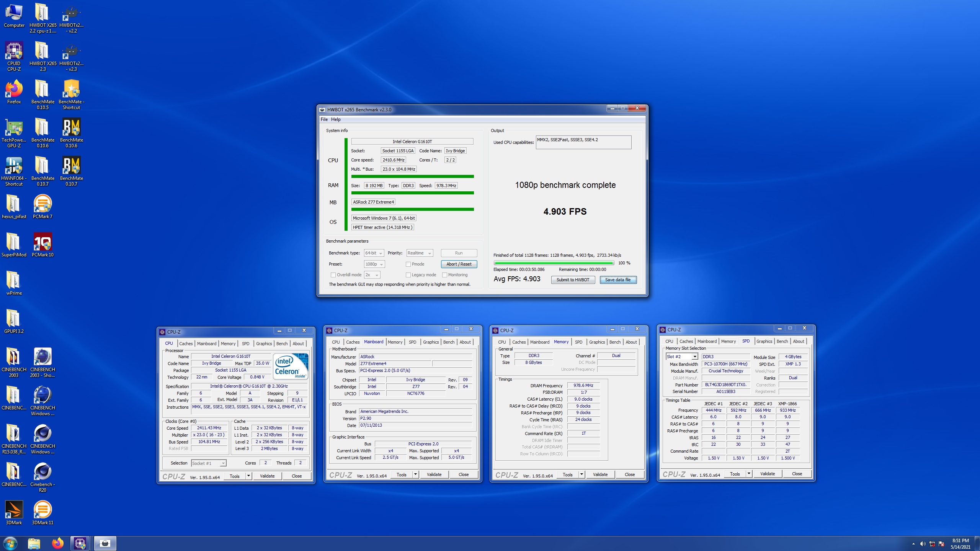
Task: Click Validate in the CPU-Z CPU window
Action: [x=267, y=476]
